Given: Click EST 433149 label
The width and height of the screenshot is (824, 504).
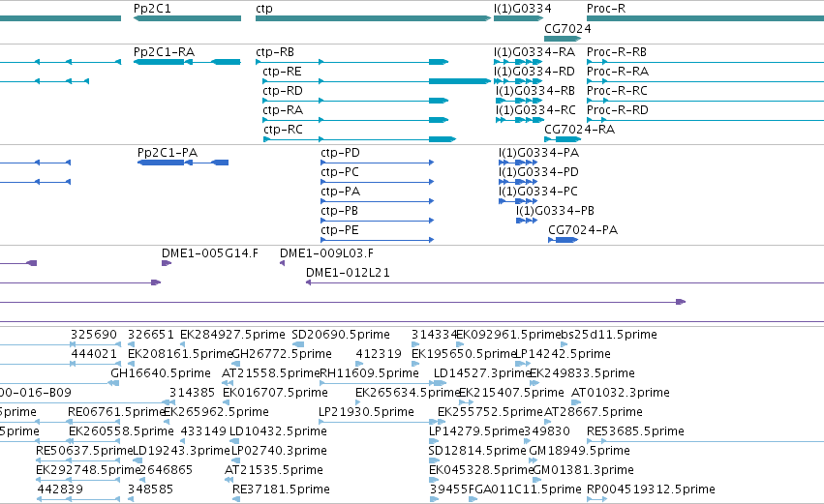Looking at the screenshot, I should [202, 432].
